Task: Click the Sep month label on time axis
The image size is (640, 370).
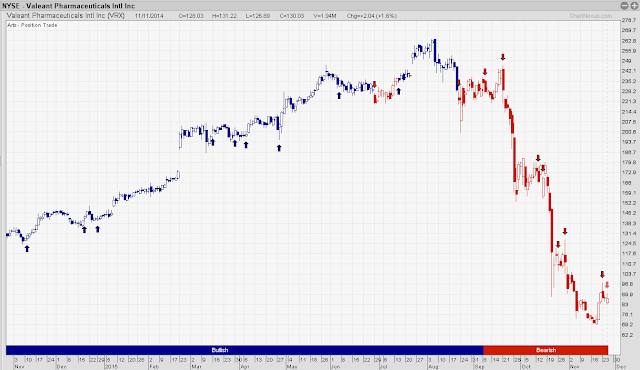Action: click(479, 366)
